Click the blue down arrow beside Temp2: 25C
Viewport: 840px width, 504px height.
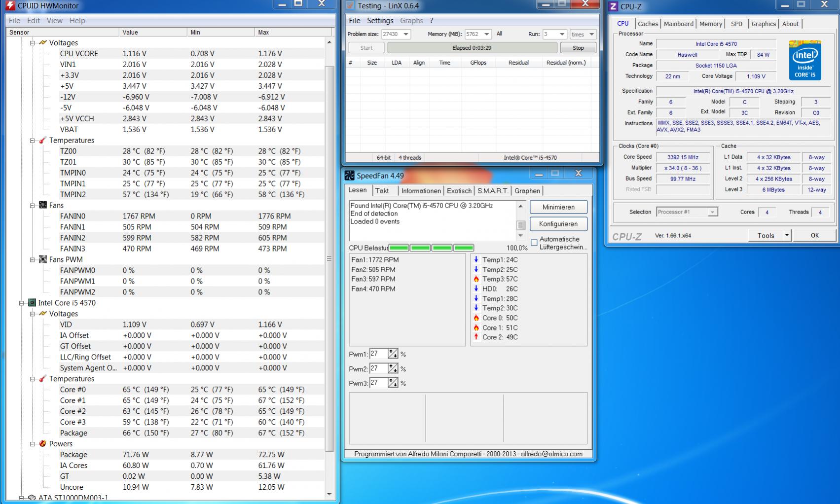click(x=476, y=270)
